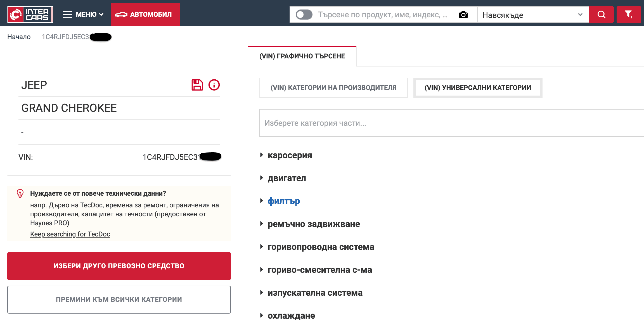Viewport: 644px width, 327px height.
Task: Expand the гориво-смесителна с-ма arrow
Action: pyautogui.click(x=262, y=269)
